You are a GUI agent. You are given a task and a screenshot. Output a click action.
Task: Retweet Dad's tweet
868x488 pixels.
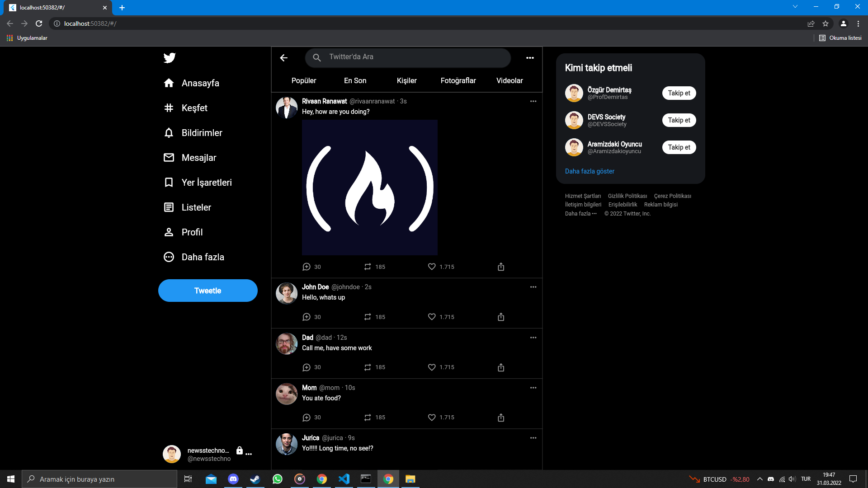(368, 367)
